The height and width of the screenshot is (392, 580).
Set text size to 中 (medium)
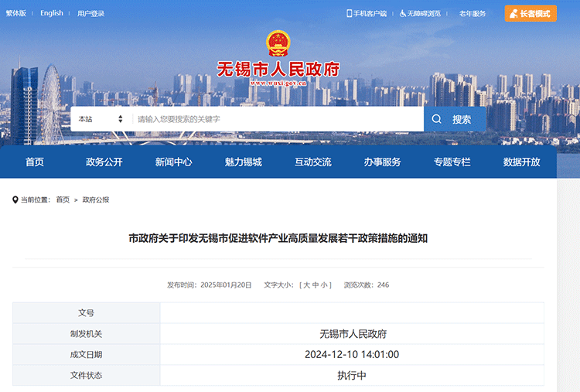(x=316, y=285)
